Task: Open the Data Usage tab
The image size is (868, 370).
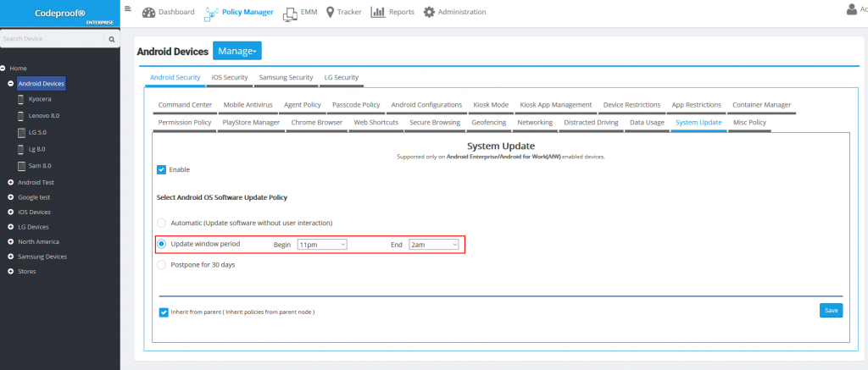Action: click(647, 123)
